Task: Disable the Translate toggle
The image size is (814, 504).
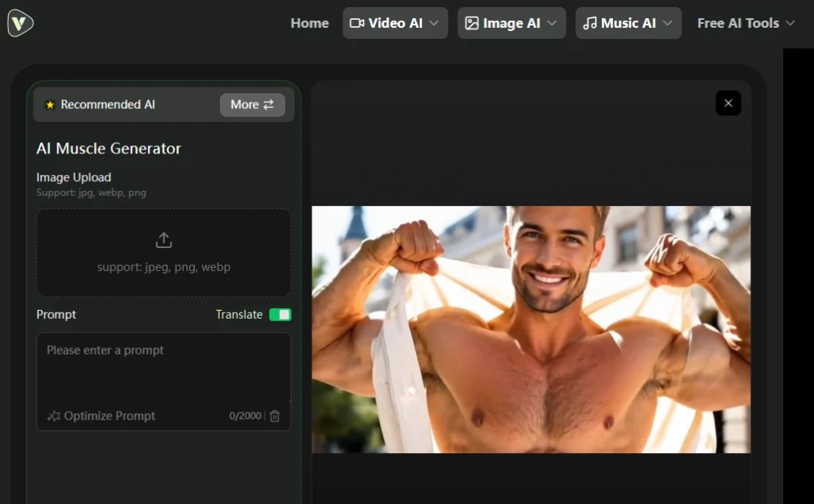Action: (280, 315)
